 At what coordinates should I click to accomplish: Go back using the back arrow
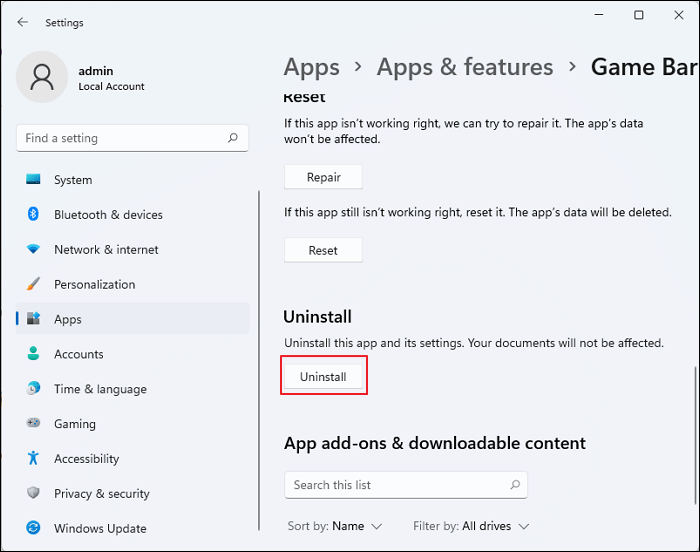(x=23, y=22)
